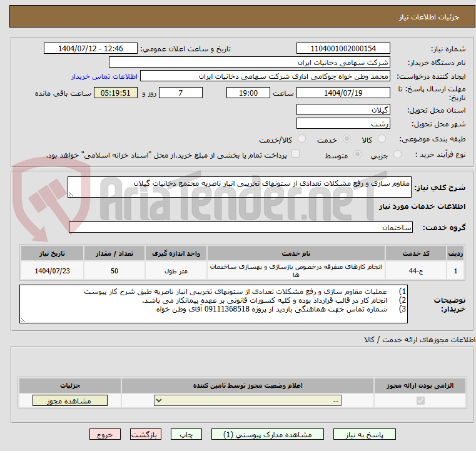Image resolution: width=476 pixels, height=451 pixels.
Task: Click the 'بازگشت' back button
Action: [145, 434]
